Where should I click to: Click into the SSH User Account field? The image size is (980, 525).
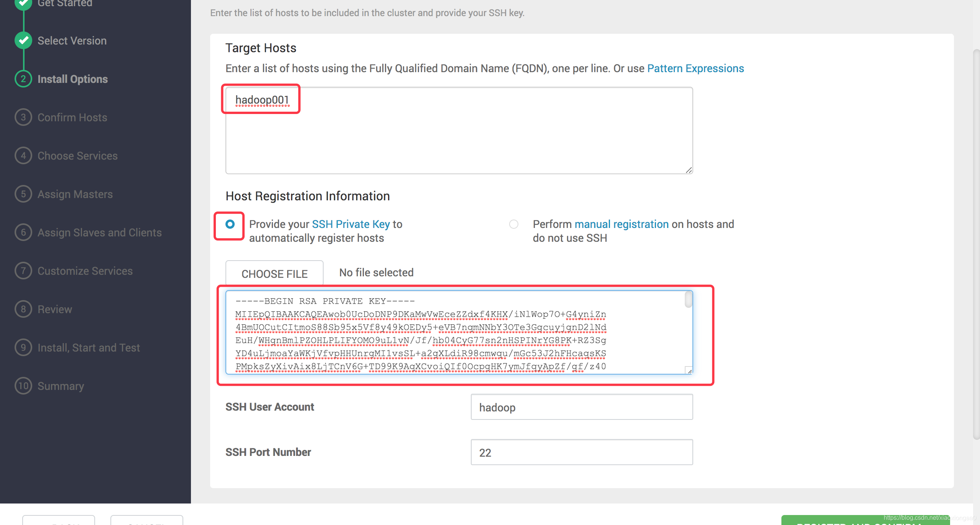(x=581, y=407)
